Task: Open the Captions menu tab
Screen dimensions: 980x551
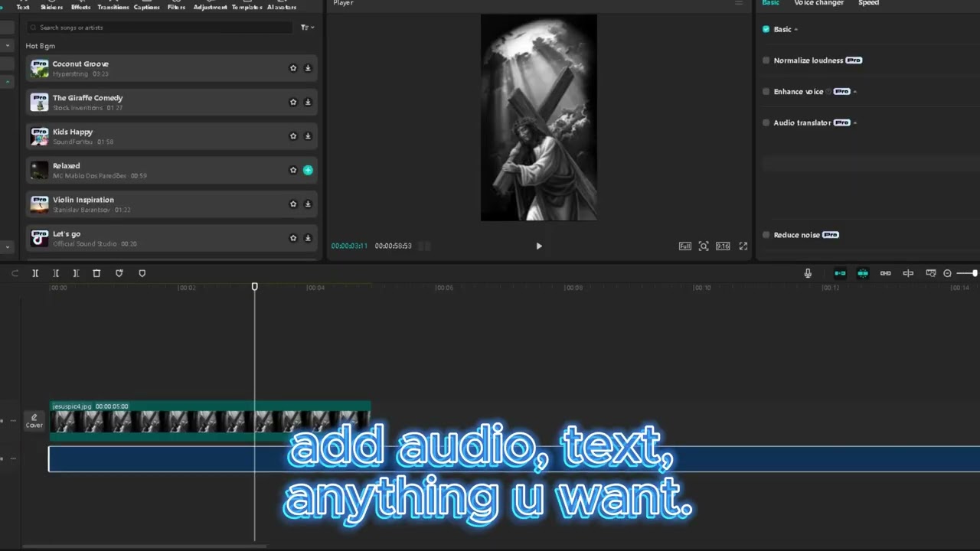Action: tap(146, 6)
